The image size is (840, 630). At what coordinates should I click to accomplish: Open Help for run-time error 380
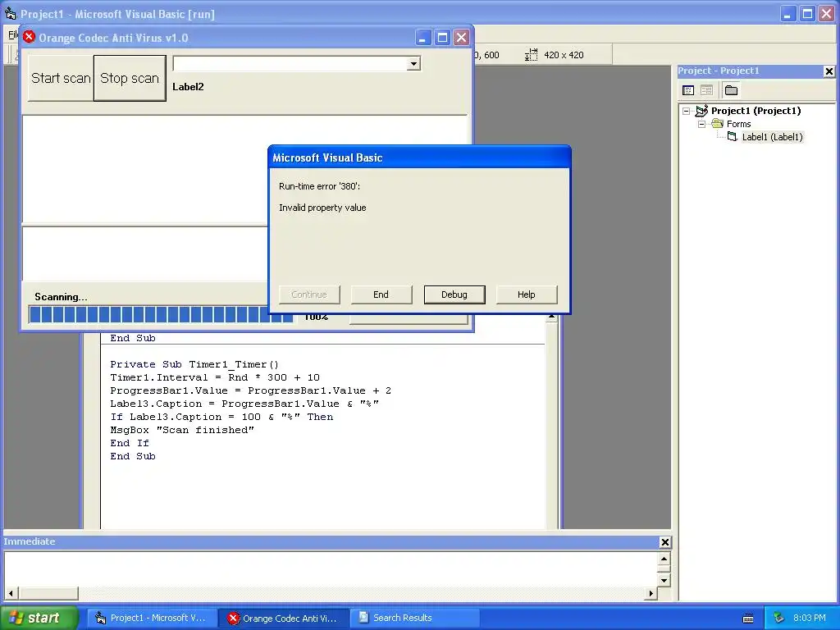(x=526, y=294)
